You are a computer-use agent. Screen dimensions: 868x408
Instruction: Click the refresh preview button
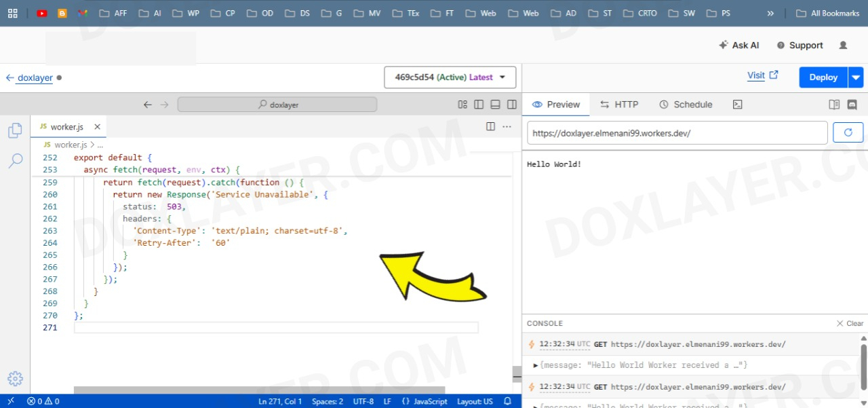(x=848, y=132)
